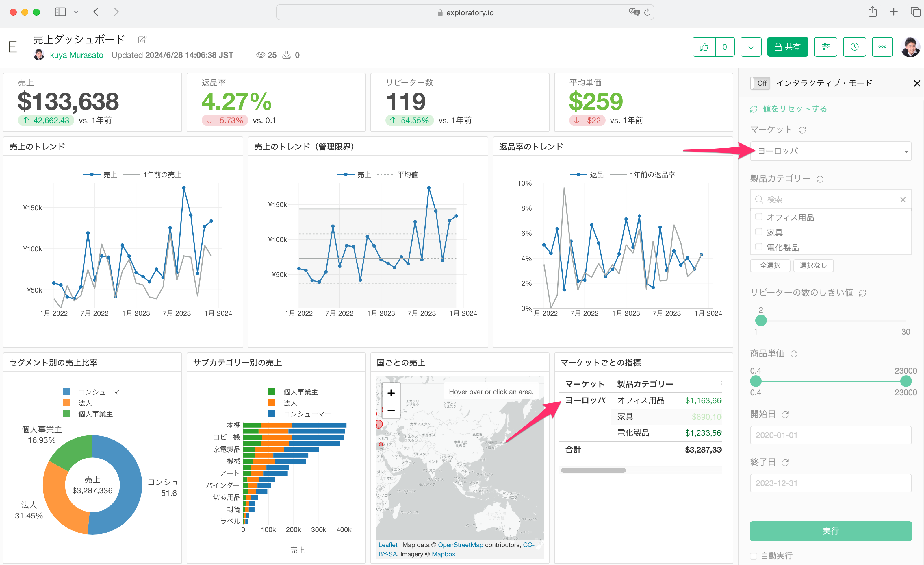Check the オフィス用品 checkbox

coord(759,217)
